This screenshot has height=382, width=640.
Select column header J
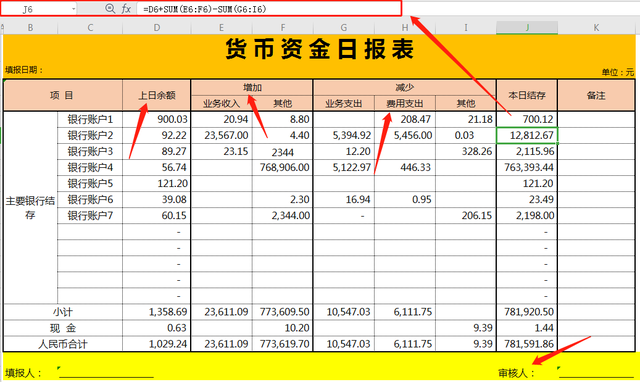coord(527,28)
